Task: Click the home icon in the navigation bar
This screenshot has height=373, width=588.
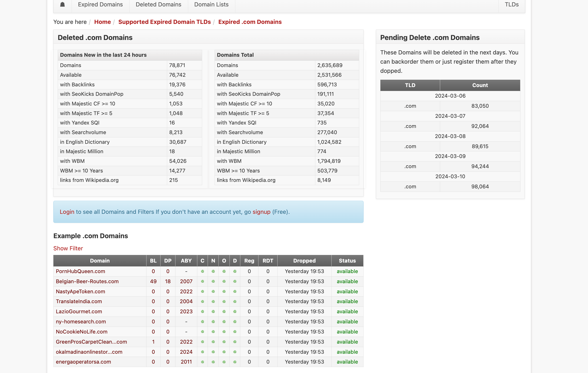Action: [x=63, y=5]
